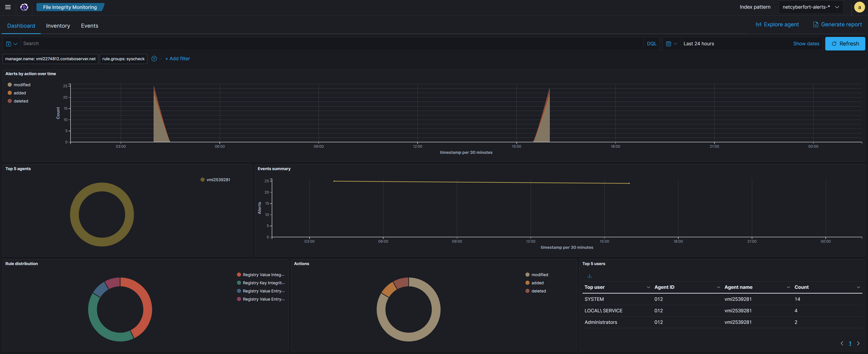Click the Administrators user cell
868x354 pixels.
(601, 322)
